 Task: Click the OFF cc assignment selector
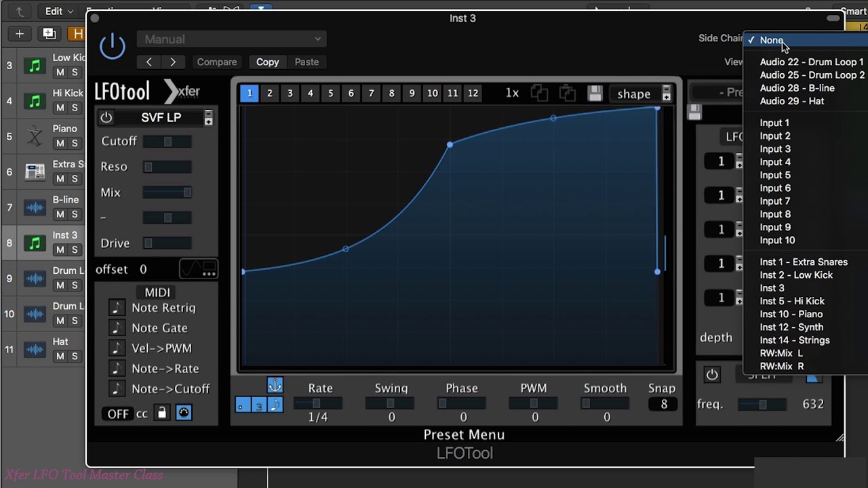point(118,413)
